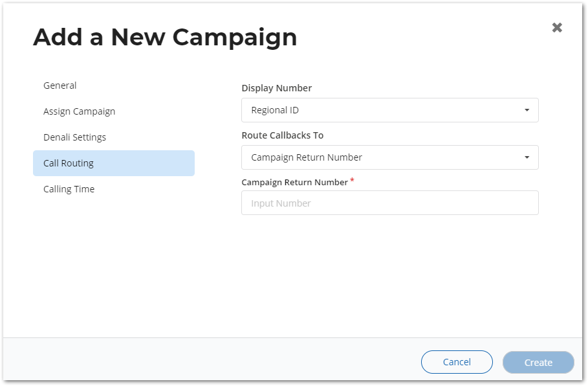Select the highlighted Call Routing section
Screen dimensions: 588x386
click(114, 163)
